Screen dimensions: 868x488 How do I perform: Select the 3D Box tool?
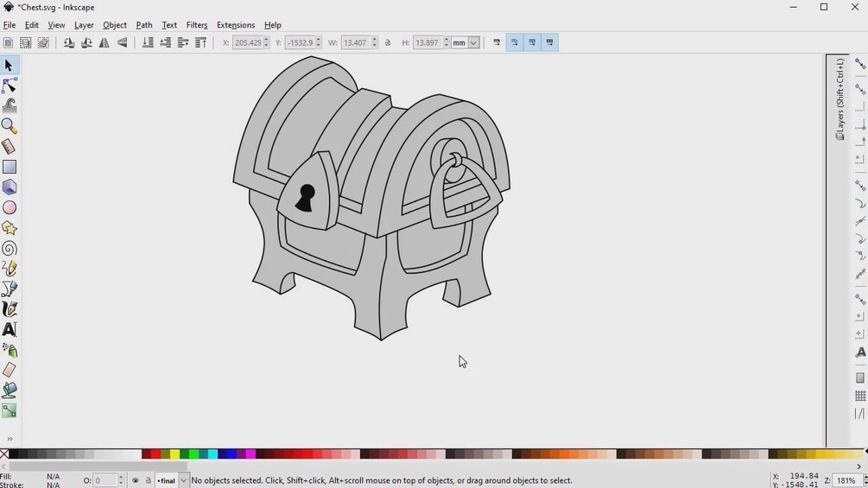coord(9,187)
